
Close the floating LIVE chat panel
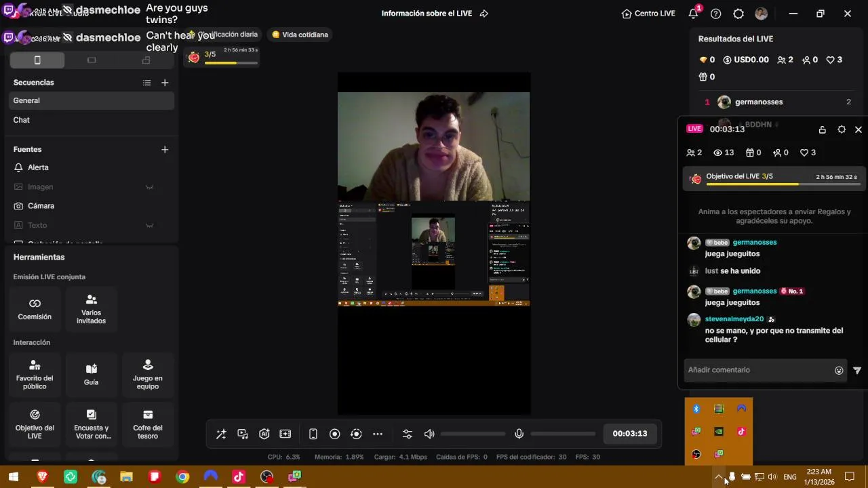pyautogui.click(x=859, y=129)
